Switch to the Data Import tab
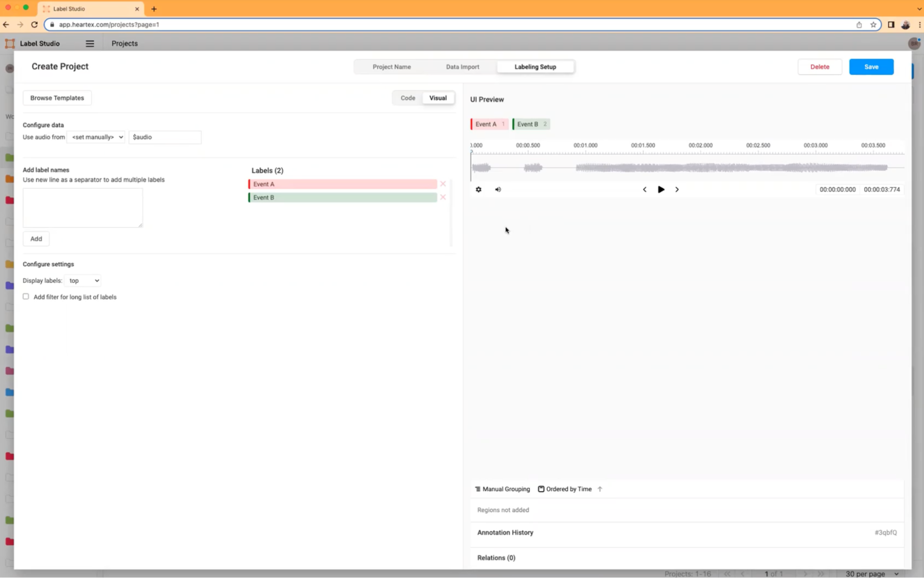This screenshot has height=578, width=924. pyautogui.click(x=462, y=67)
